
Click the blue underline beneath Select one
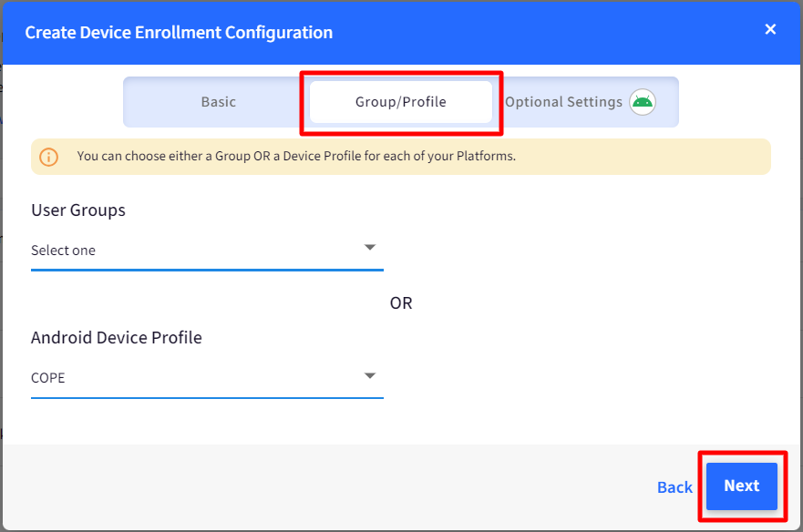(207, 270)
